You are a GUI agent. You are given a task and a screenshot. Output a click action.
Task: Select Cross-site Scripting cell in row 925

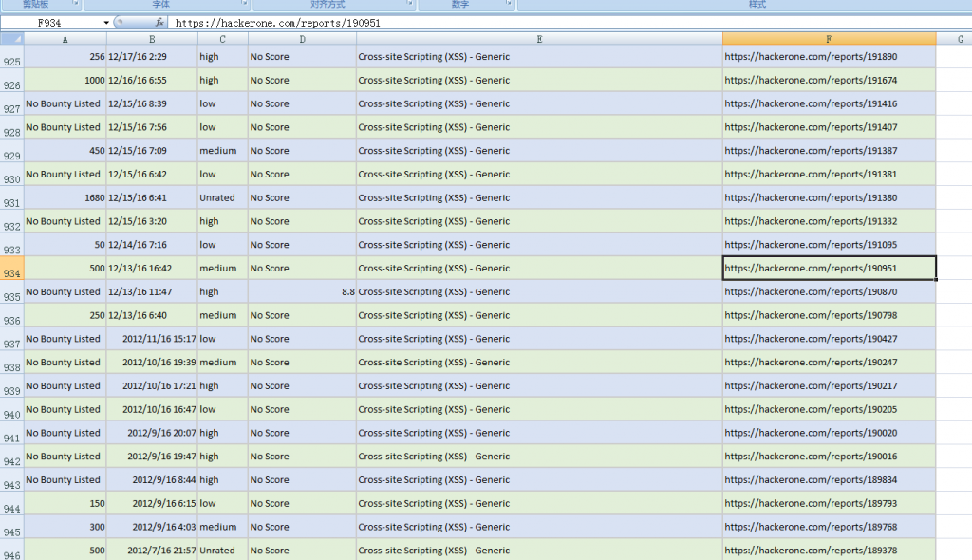click(539, 56)
